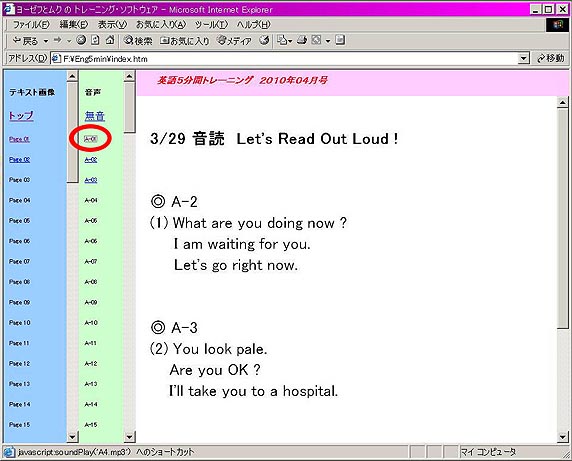Go to Home page icon
The image size is (572, 461).
click(x=110, y=40)
